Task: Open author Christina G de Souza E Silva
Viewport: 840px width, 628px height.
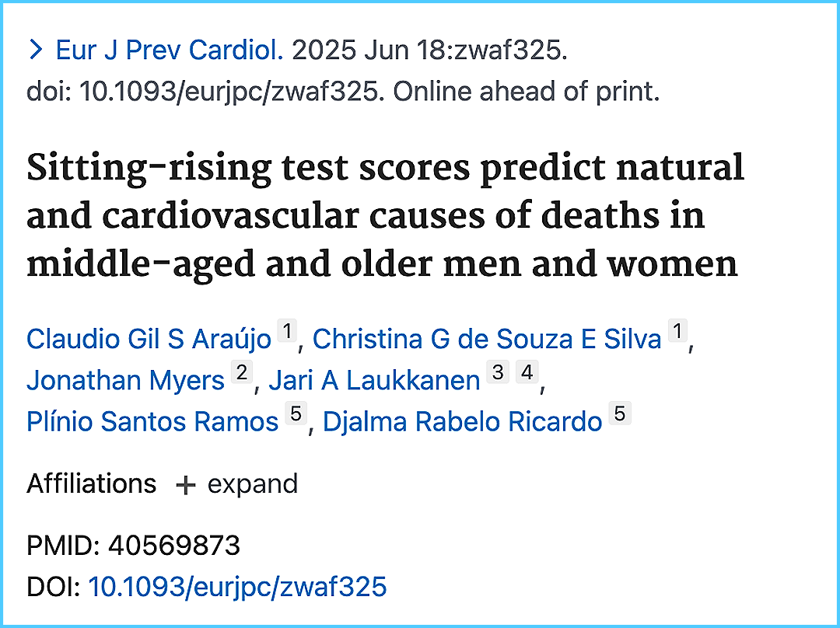Action: coord(487,339)
